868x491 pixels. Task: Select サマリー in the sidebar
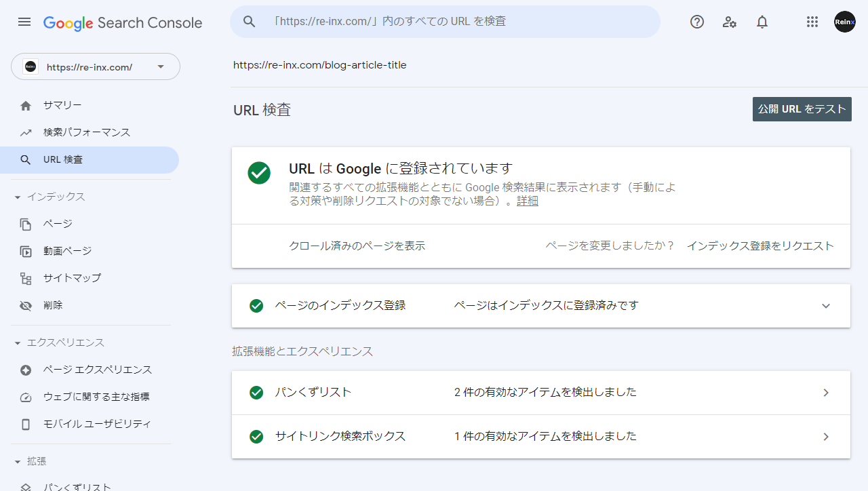90,105
